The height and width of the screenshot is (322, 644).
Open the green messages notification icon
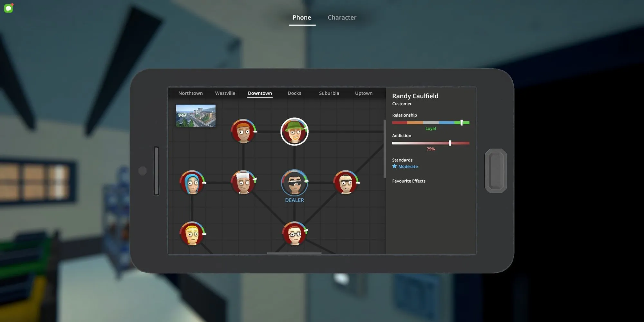[8, 8]
